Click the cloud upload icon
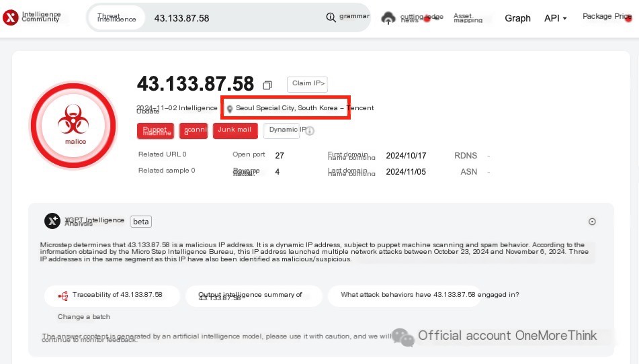This screenshot has height=364, width=639. (388, 18)
